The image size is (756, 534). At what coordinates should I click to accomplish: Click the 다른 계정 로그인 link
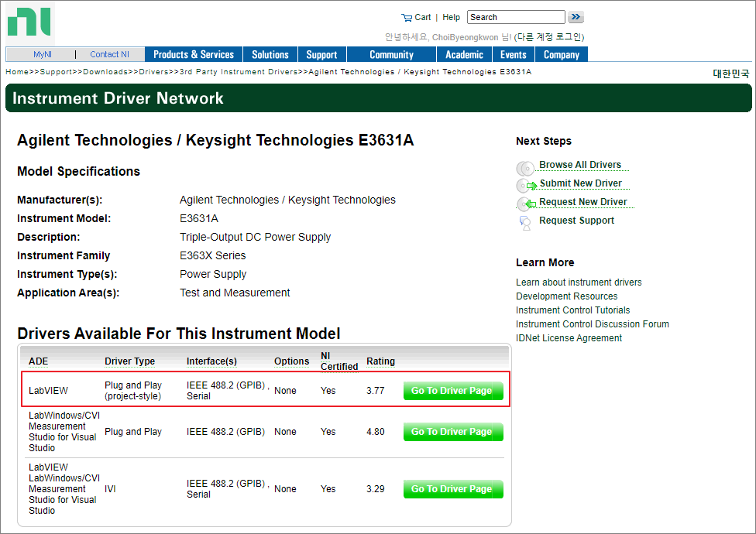tap(549, 37)
